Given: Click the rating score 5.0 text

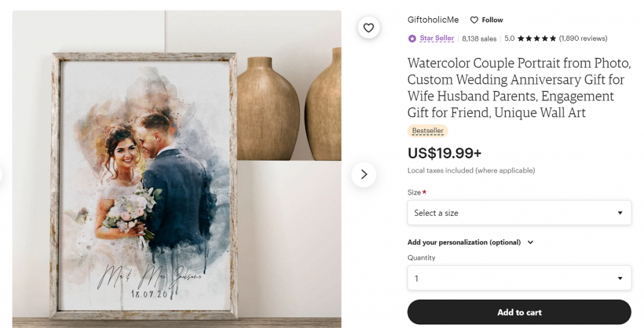Looking at the screenshot, I should [x=509, y=38].
